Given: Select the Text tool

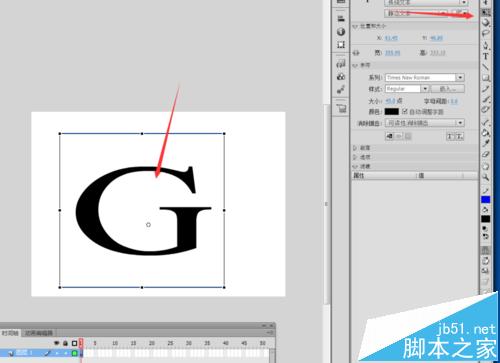Looking at the screenshot, I should 486,56.
